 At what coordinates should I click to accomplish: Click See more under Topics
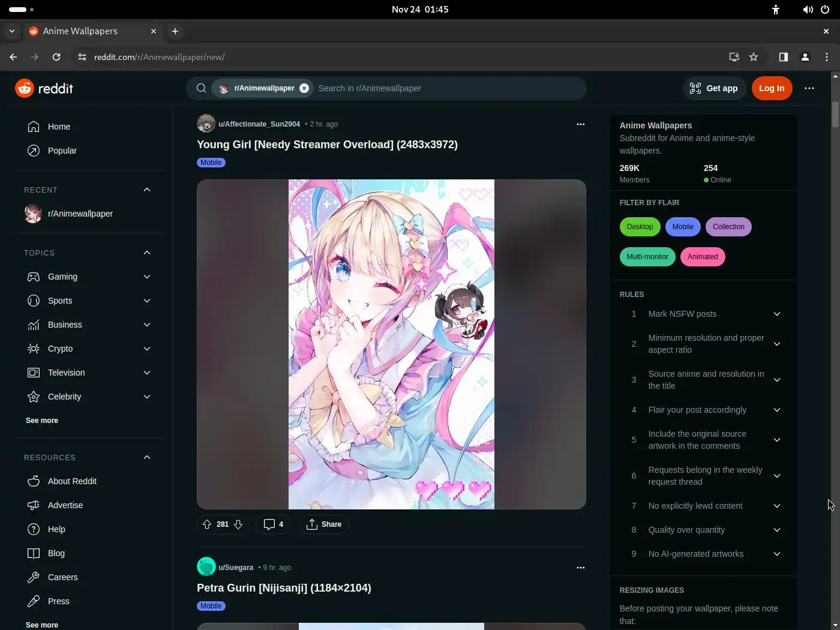42,421
